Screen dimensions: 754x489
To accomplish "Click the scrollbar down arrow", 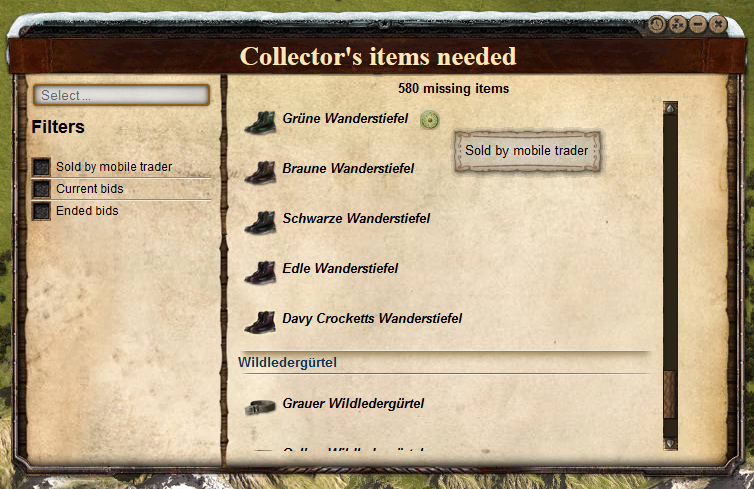I will click(670, 443).
